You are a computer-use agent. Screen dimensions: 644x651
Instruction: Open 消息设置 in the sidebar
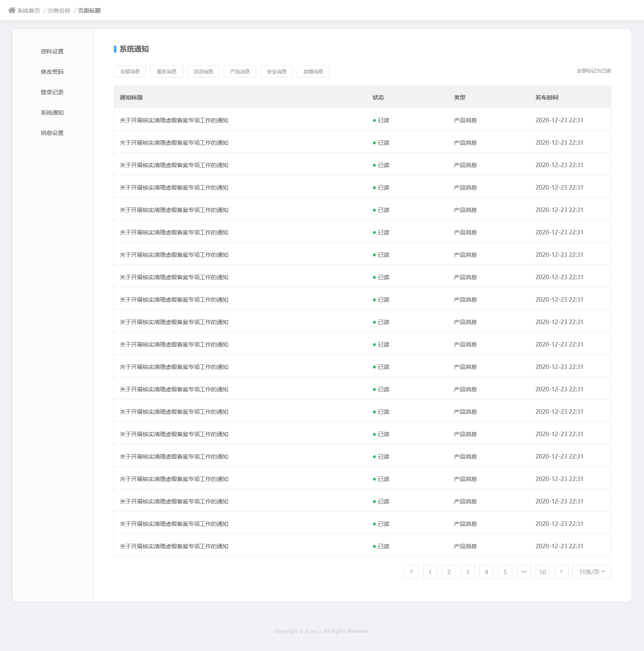52,133
